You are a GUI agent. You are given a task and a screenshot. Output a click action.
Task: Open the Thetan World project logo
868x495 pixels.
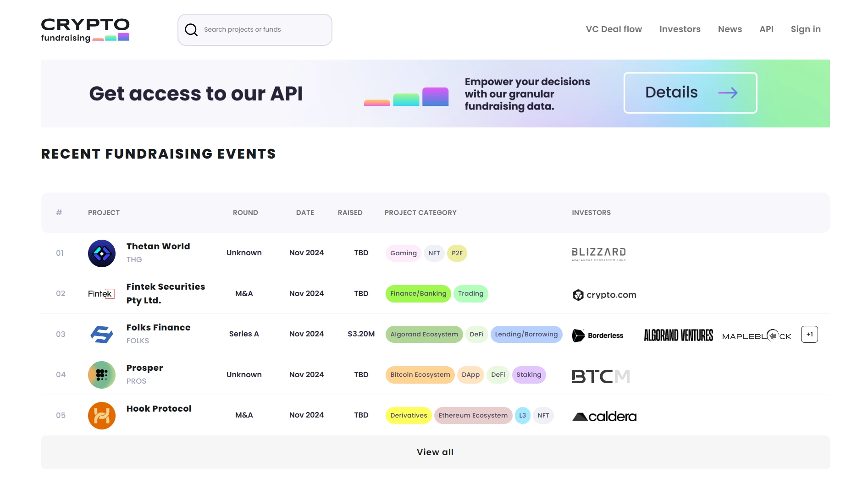102,253
